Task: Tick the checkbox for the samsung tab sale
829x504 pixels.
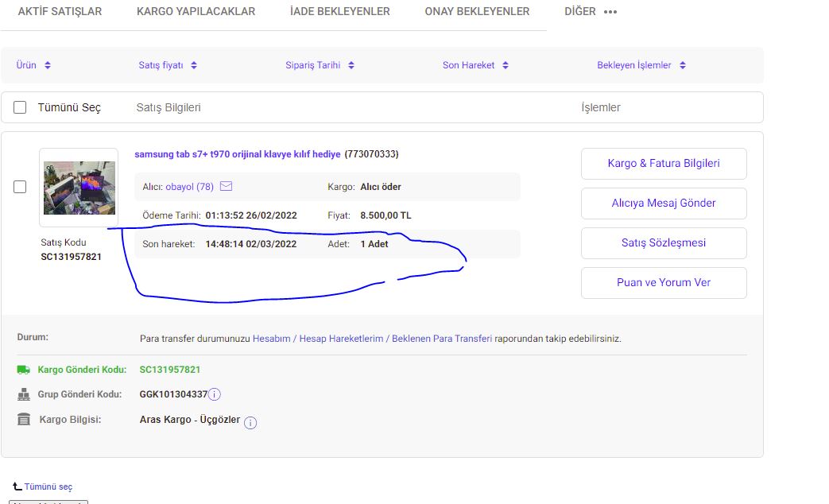Action: click(x=20, y=187)
